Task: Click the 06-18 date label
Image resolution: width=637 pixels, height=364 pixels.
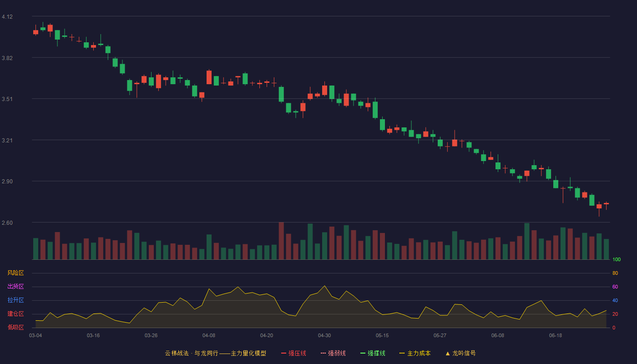Action: click(x=556, y=335)
